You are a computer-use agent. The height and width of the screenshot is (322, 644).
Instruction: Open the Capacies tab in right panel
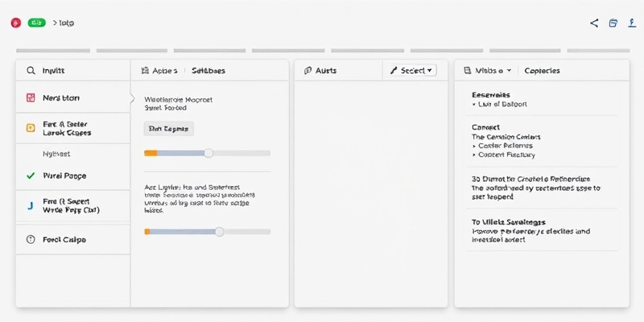pos(542,71)
